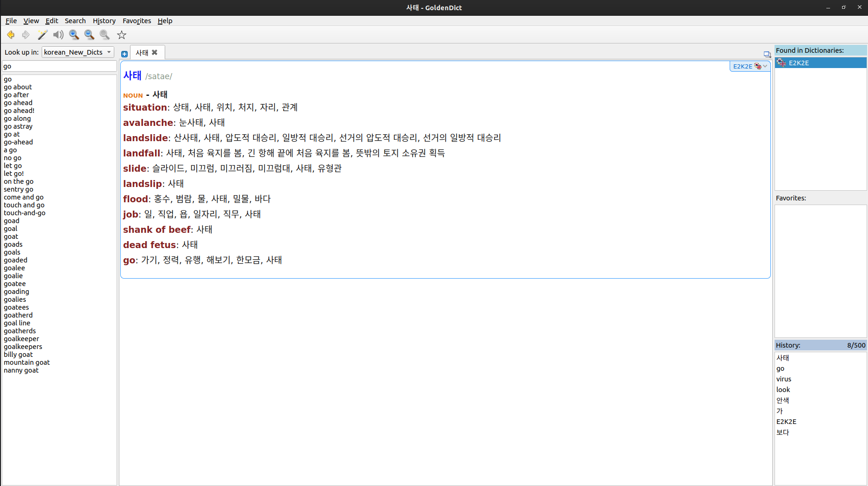Activate the Scan Popup wand icon

tap(42, 35)
